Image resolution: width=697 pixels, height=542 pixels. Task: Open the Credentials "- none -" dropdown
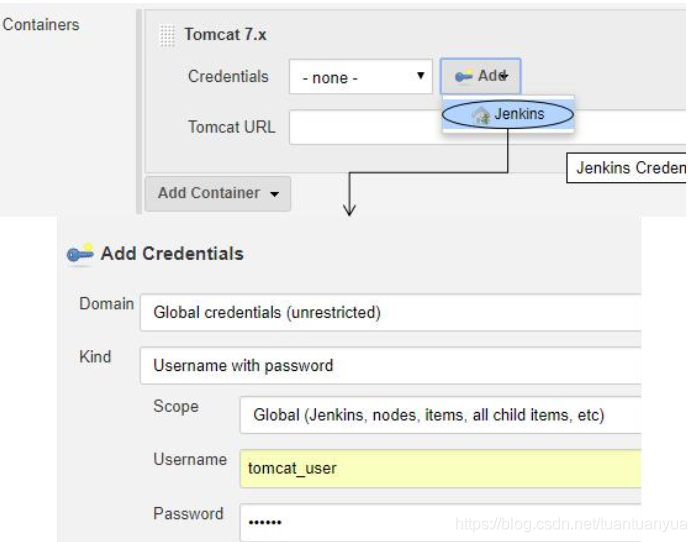point(361,77)
